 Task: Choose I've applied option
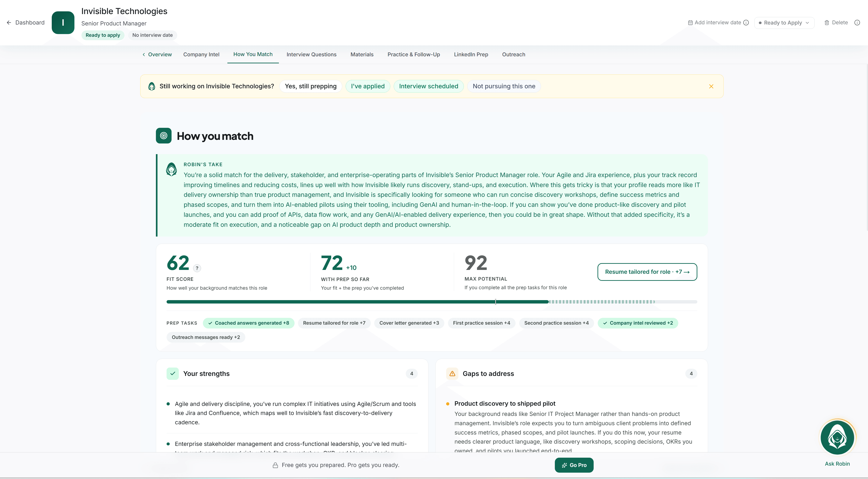[368, 86]
